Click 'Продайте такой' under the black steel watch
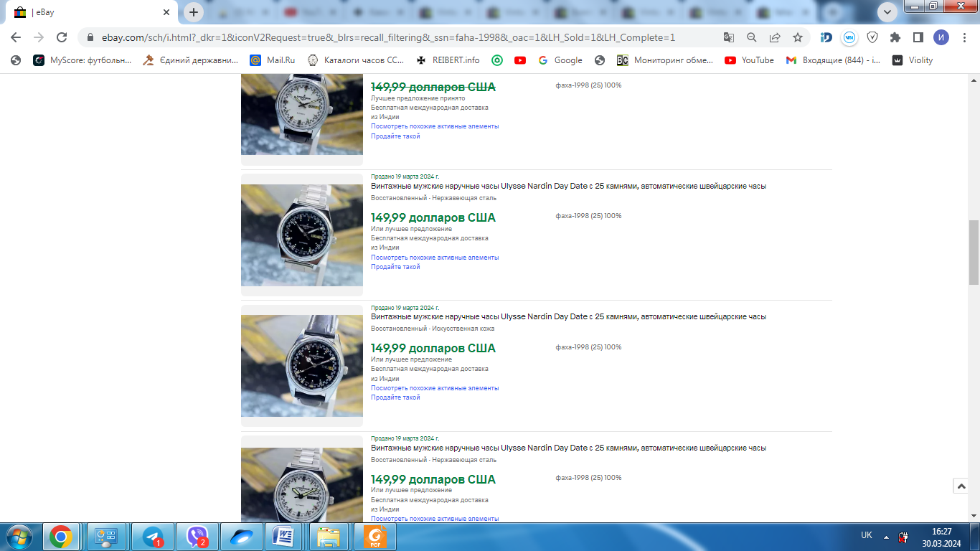This screenshot has width=980, height=551. tap(395, 267)
